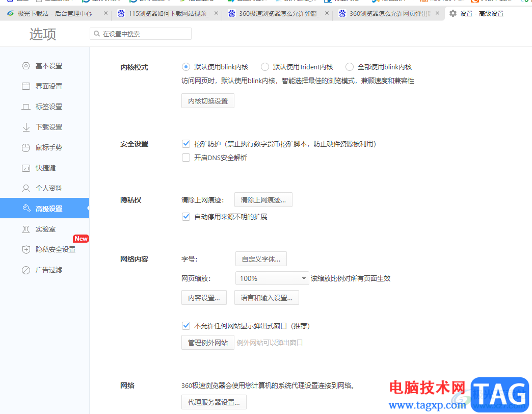Open 语言和输入设置... button
532x414 pixels.
267,298
